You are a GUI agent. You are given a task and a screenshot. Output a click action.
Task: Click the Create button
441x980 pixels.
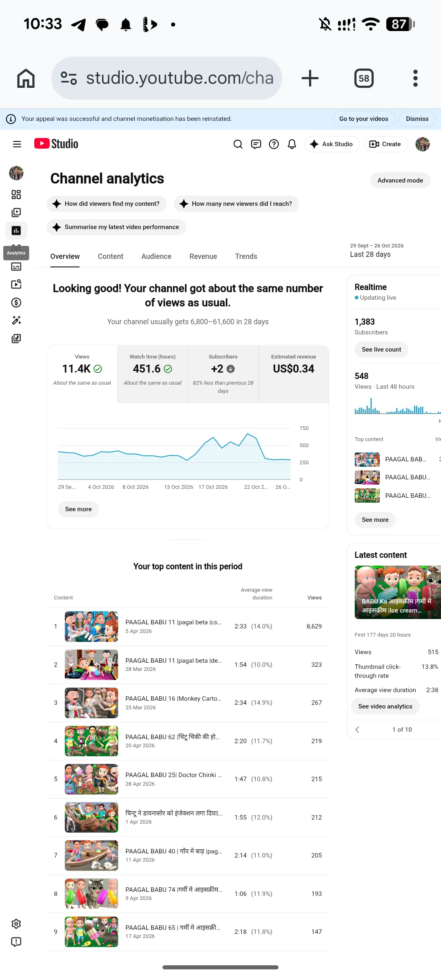point(385,144)
